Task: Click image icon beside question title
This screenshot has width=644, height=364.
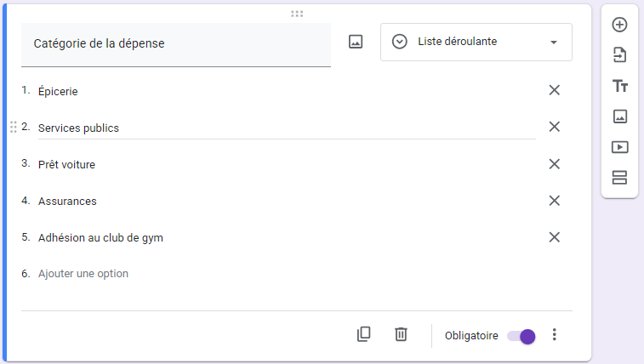Action: click(356, 42)
